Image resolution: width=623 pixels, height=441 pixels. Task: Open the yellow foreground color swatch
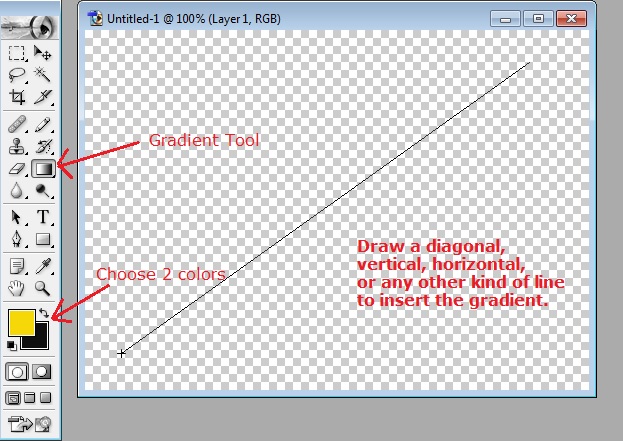point(21,323)
